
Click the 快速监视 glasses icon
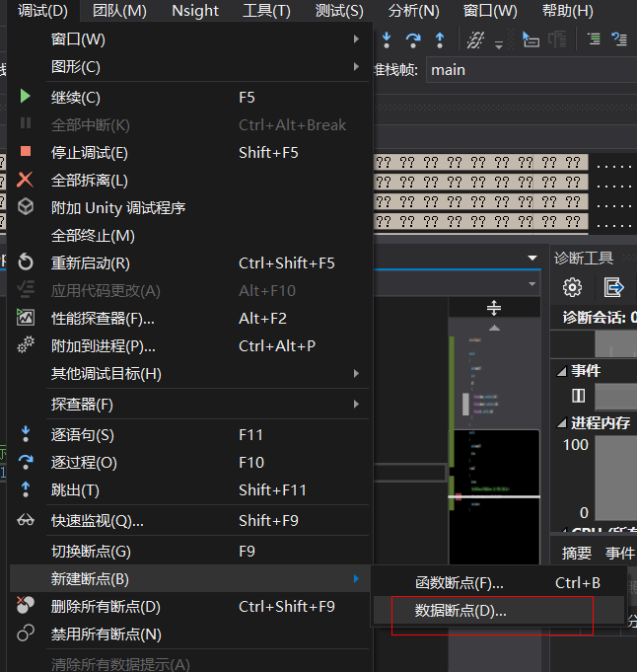26,521
